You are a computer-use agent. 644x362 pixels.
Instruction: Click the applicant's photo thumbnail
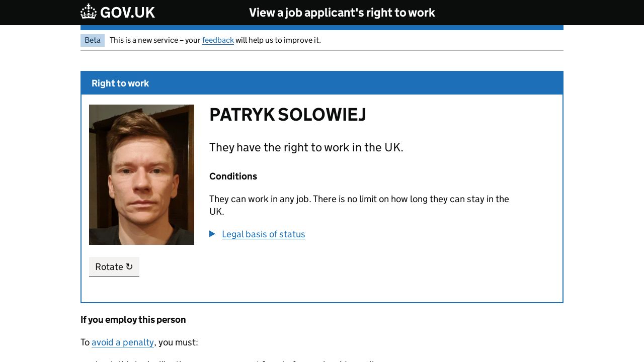pyautogui.click(x=141, y=174)
